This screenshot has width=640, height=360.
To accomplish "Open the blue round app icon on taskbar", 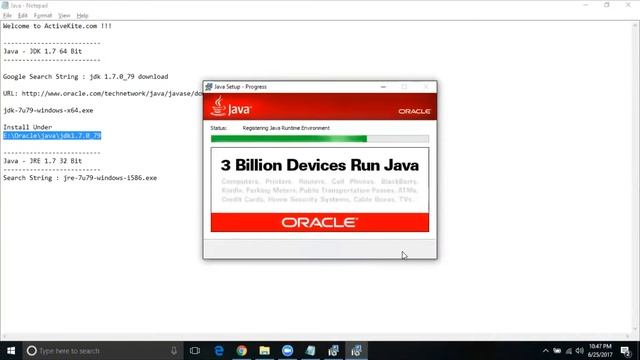I will pyautogui.click(x=287, y=351).
